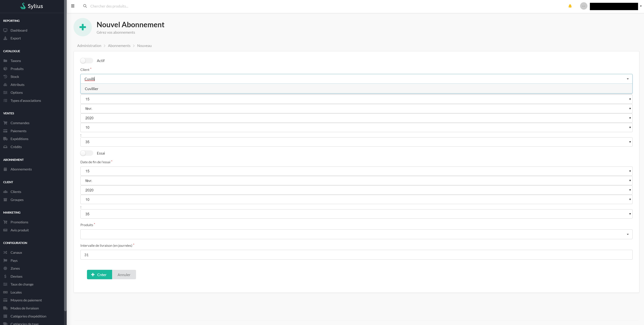Select the Taxons folder icon
Viewport: 644px width, 325px height.
(x=5, y=60)
